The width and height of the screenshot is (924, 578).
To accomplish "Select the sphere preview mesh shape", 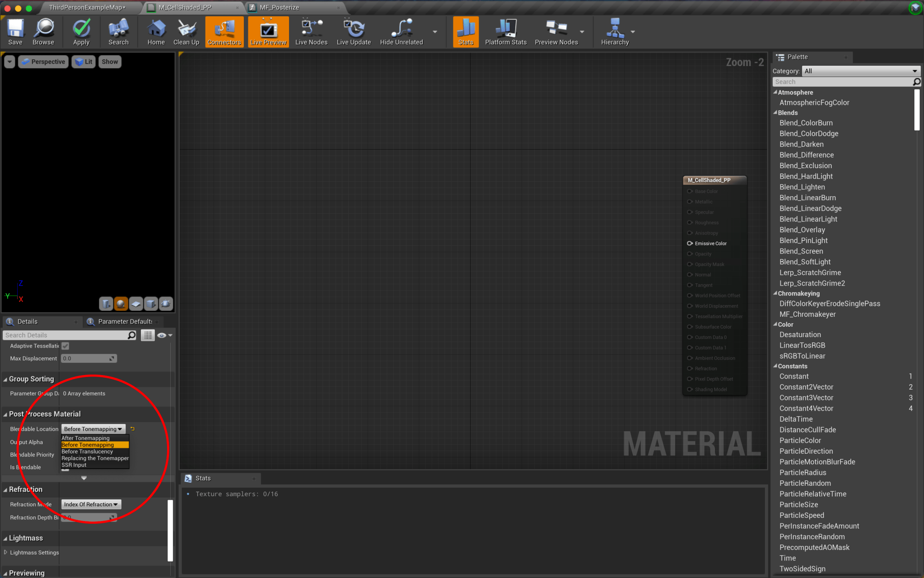I will (121, 304).
